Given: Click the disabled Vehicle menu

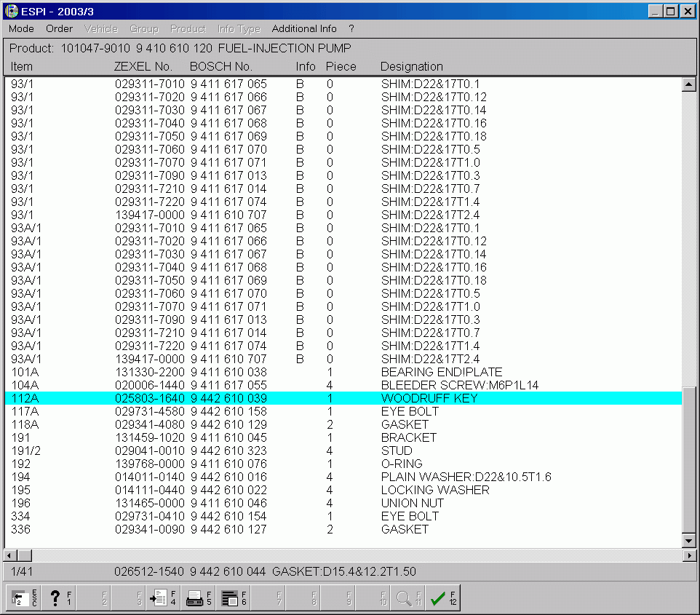Looking at the screenshot, I should (x=101, y=28).
